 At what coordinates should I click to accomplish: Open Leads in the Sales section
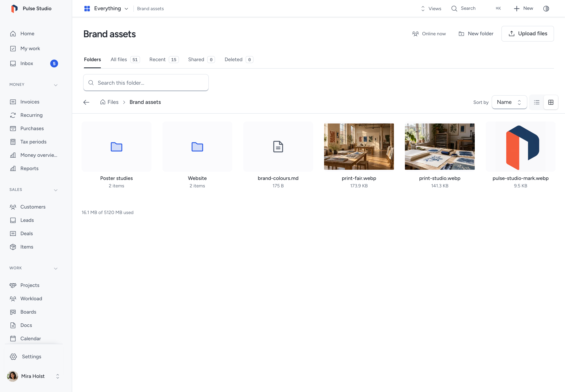(x=34, y=220)
